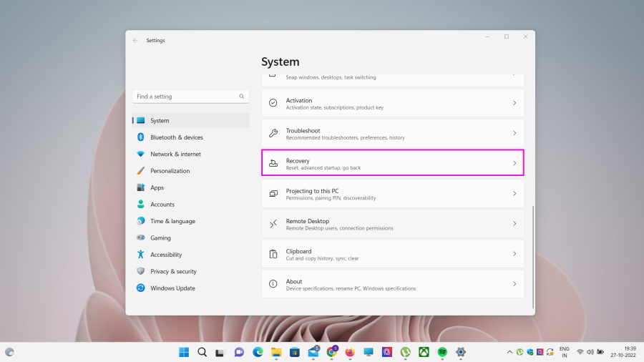Select the Bluetooth & devices icon in sidebar

[x=141, y=137]
